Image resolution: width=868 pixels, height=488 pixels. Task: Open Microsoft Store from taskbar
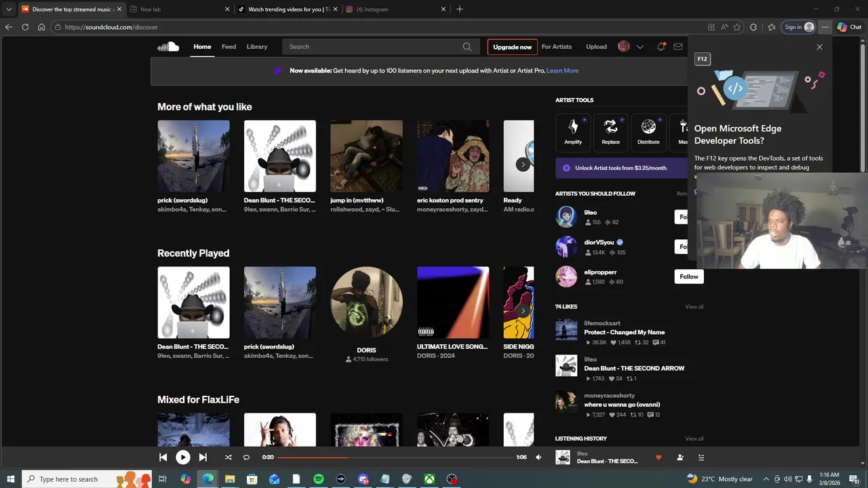tap(252, 479)
